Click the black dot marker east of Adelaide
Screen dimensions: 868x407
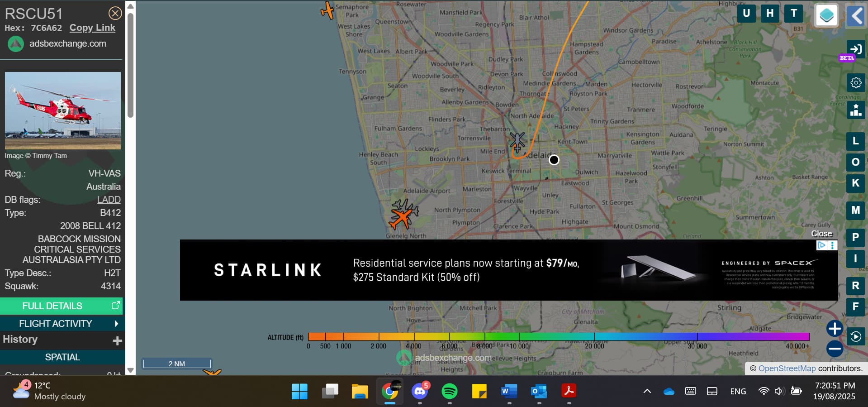pyautogui.click(x=554, y=160)
